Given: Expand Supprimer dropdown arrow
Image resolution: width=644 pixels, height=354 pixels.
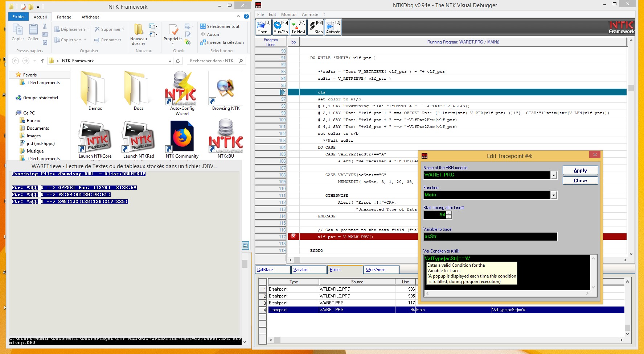Looking at the screenshot, I should 123,29.
